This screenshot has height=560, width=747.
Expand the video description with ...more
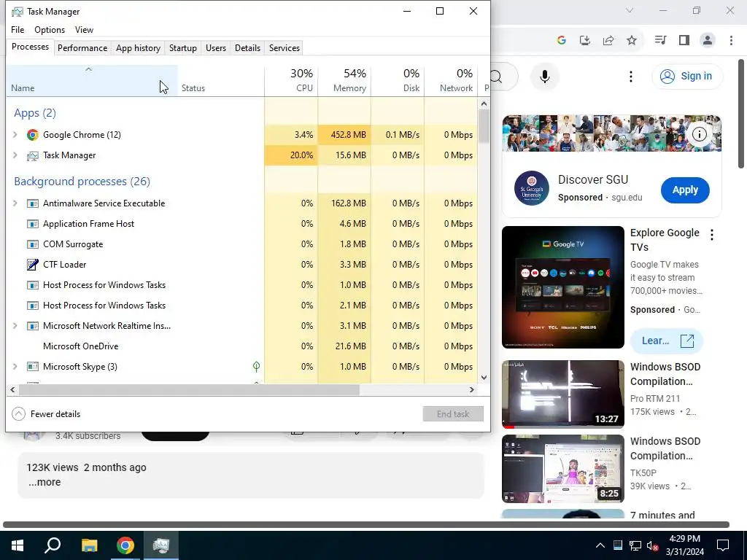click(x=44, y=482)
